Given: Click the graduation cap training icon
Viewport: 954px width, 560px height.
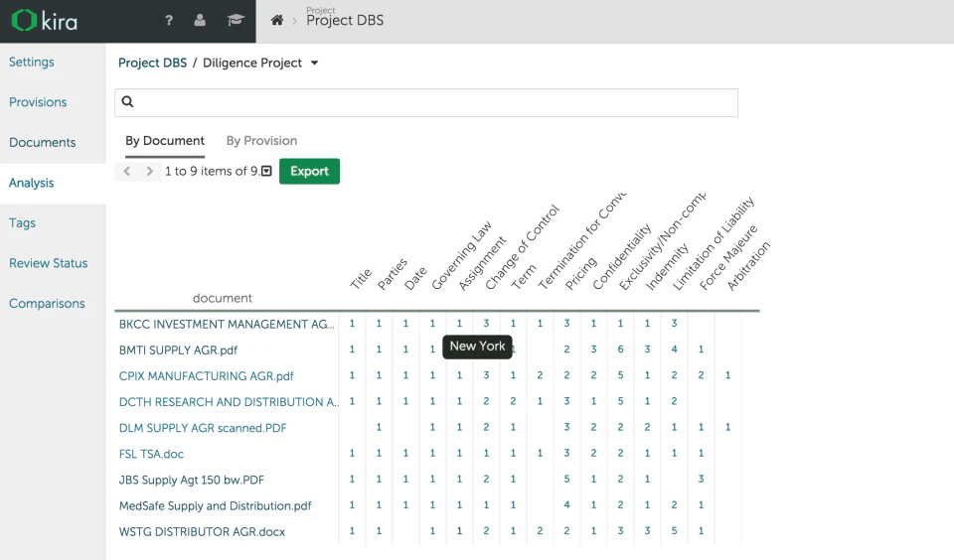Looking at the screenshot, I should click(x=235, y=21).
